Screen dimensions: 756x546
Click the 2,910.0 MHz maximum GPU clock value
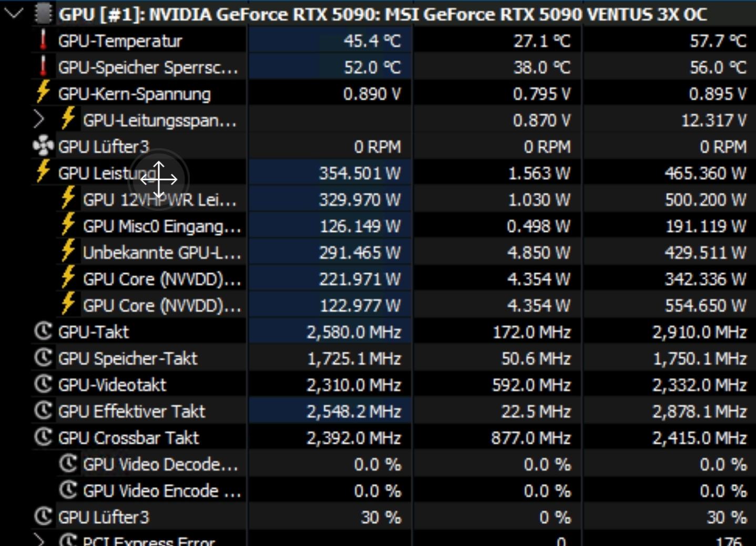(699, 332)
